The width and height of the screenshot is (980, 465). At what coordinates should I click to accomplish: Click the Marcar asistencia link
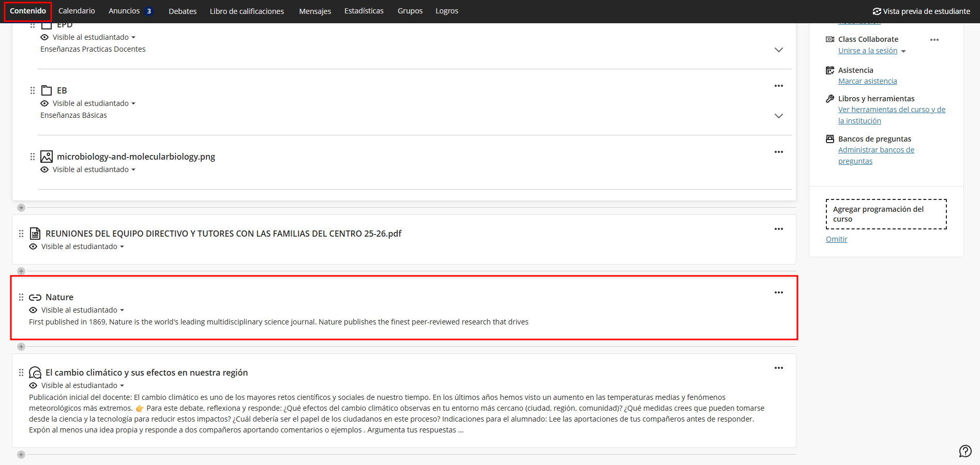tap(867, 81)
